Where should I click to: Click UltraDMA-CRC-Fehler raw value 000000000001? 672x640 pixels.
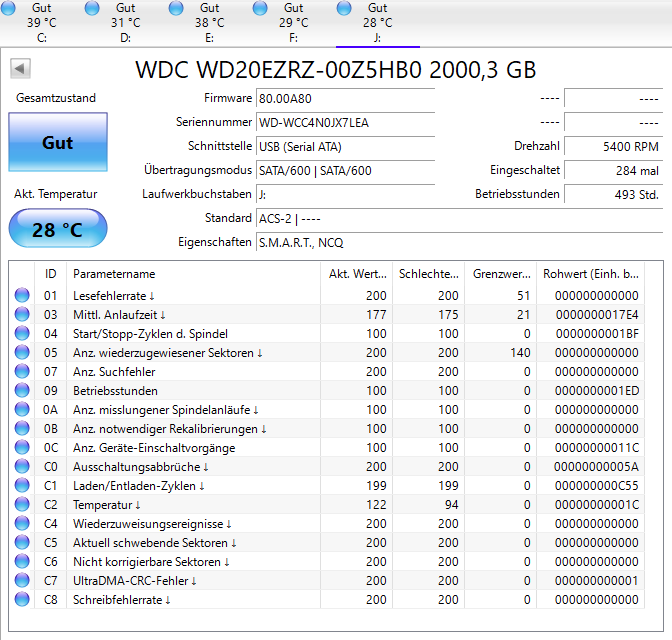pyautogui.click(x=597, y=580)
